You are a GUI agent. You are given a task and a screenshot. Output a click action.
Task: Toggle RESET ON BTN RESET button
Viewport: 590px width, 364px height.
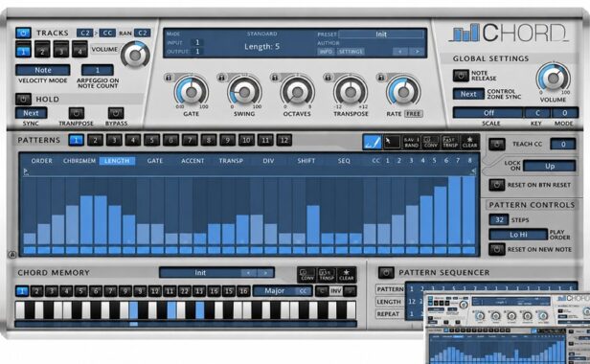coord(497,185)
